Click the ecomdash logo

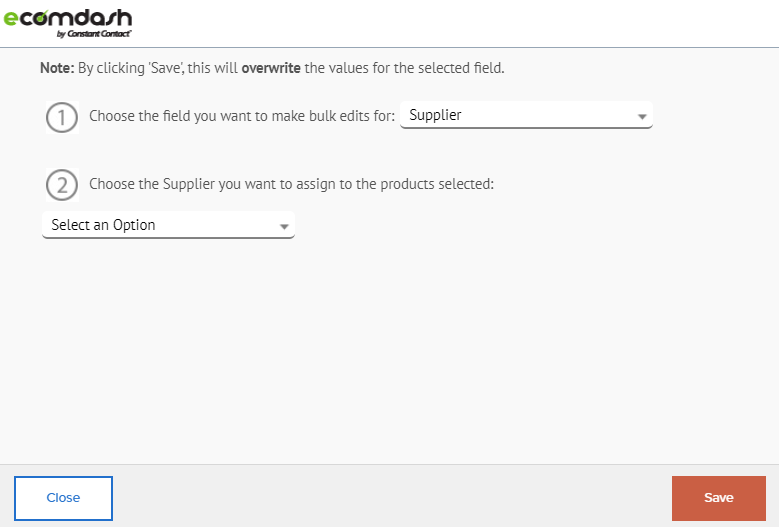point(68,23)
